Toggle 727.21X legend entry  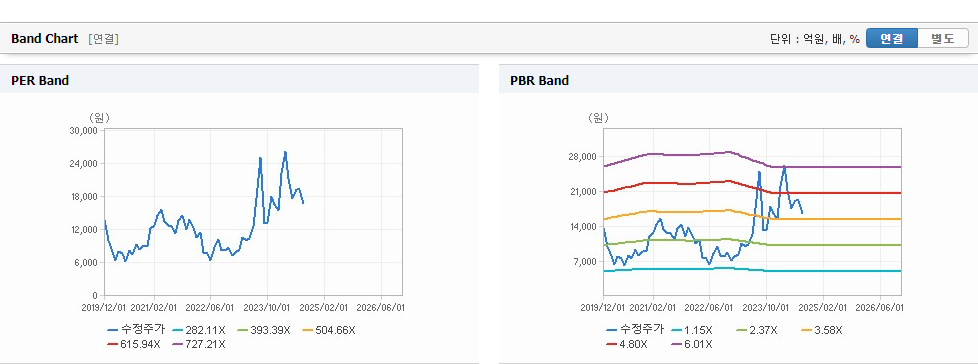point(198,344)
